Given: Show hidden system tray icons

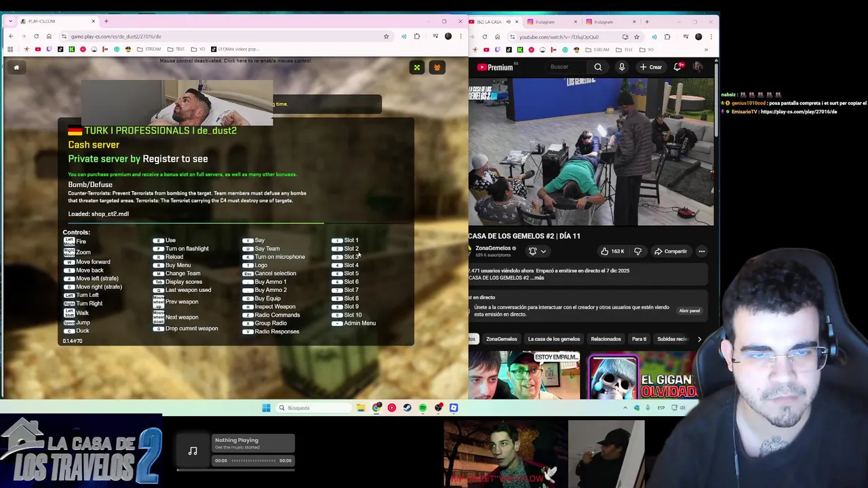Looking at the screenshot, I should [625, 408].
